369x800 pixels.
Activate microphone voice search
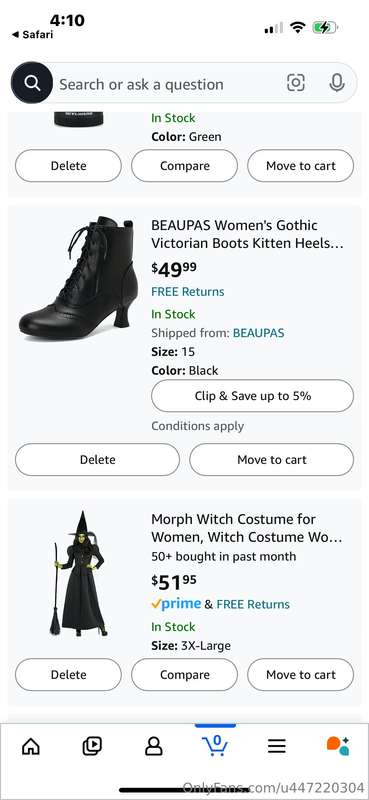pyautogui.click(x=337, y=83)
